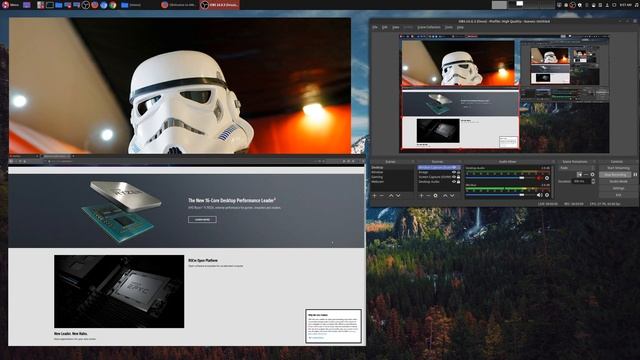640x360 pixels.
Task: Toggle lock on Desktop Audio source
Action: coord(458,182)
